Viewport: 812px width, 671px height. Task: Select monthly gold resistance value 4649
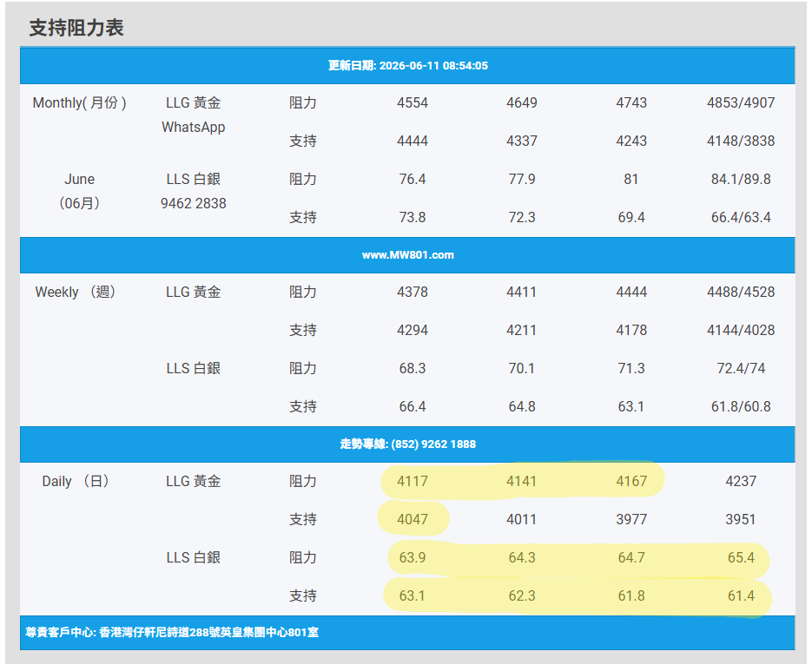(x=521, y=103)
